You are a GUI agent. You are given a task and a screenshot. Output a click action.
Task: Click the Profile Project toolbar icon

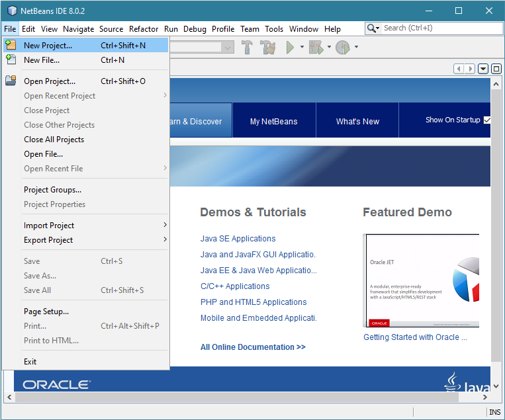pyautogui.click(x=343, y=47)
